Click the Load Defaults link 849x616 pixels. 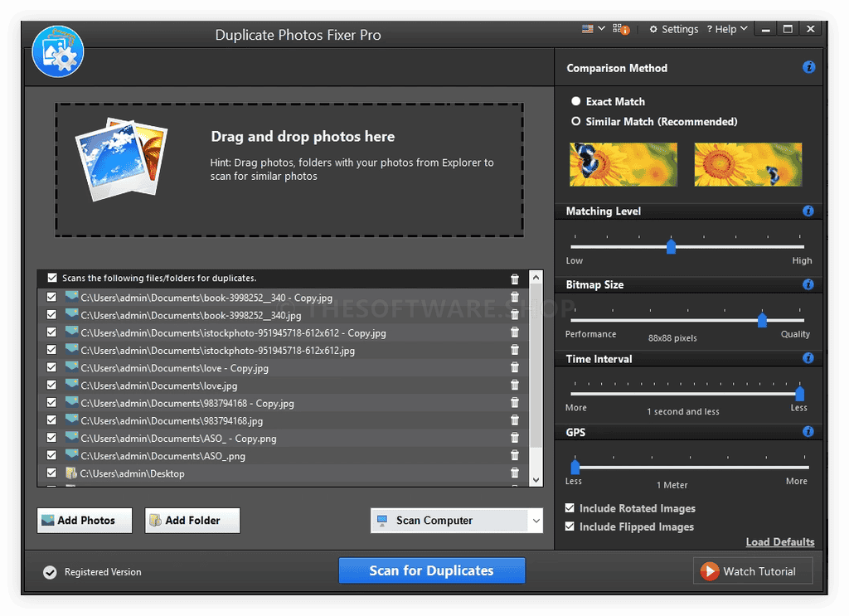point(779,542)
